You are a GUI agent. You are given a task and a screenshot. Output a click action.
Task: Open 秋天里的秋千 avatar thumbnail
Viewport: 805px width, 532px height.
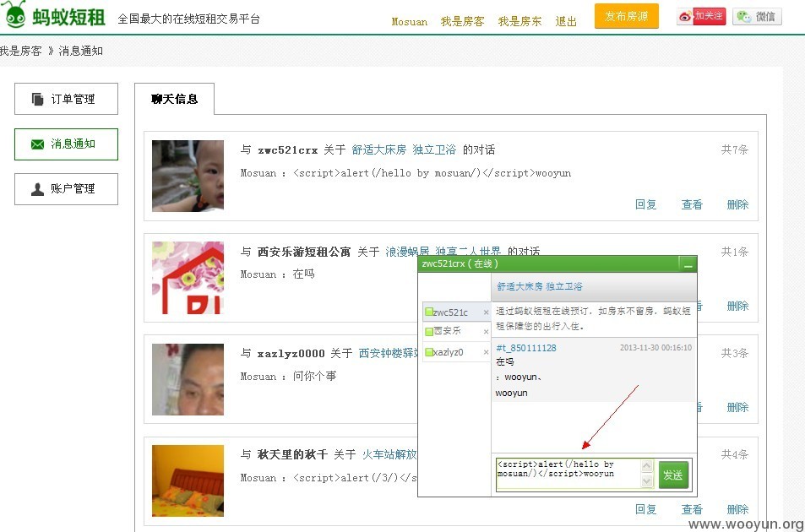click(188, 480)
